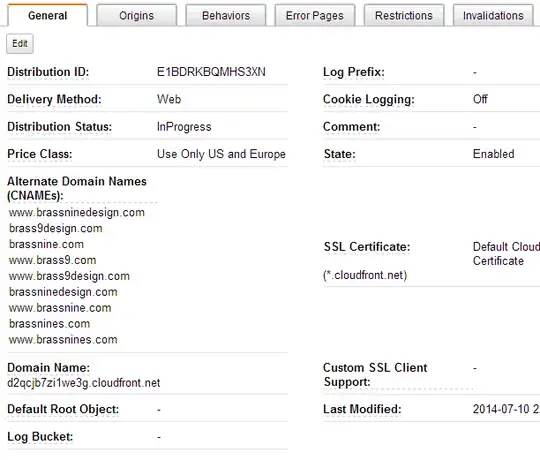This screenshot has width=540, height=460.
Task: Select www.brassnines.com CNAME entry
Action: coord(63,339)
